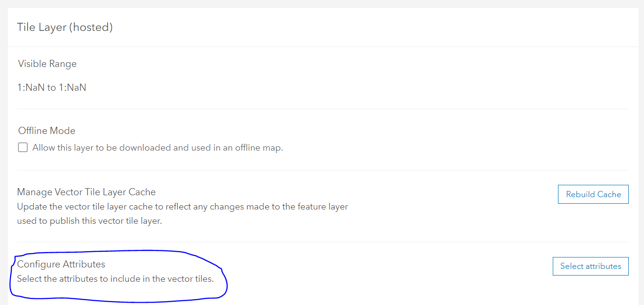Screen dimensions: 644x305
Task: Click the Visible Range heading
Action: coord(47,63)
